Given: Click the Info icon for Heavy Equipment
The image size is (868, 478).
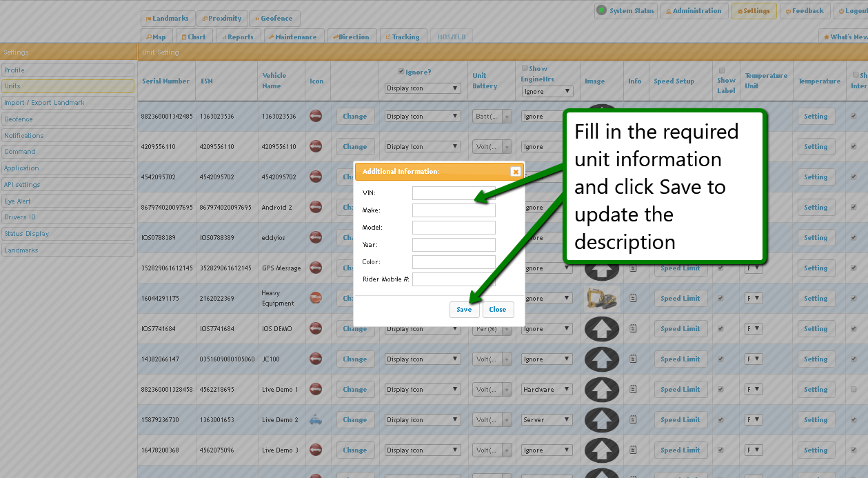Looking at the screenshot, I should [633, 299].
